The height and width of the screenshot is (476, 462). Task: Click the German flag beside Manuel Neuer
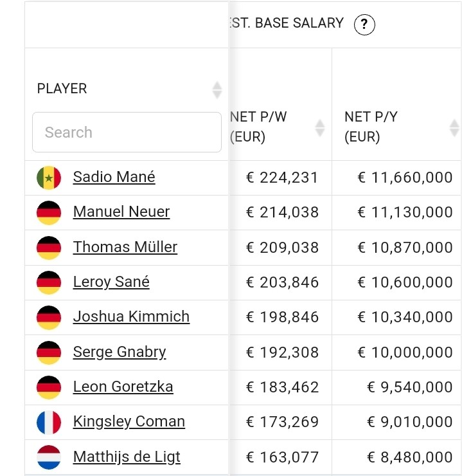coord(49,212)
